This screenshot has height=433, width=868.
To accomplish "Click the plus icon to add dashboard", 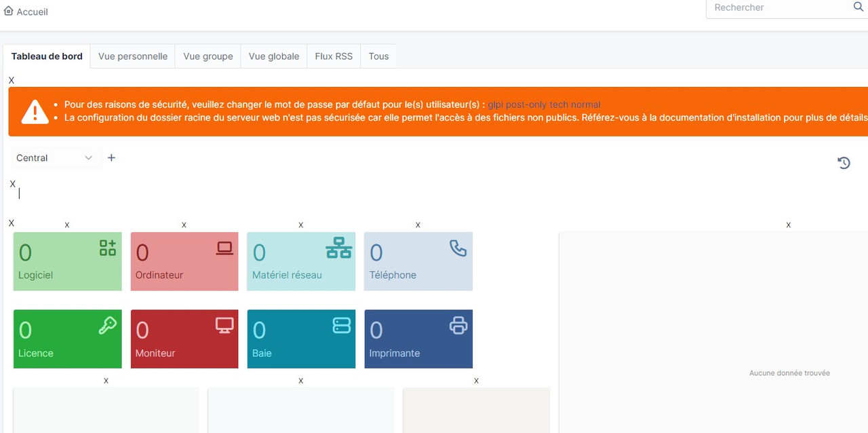I will point(112,157).
